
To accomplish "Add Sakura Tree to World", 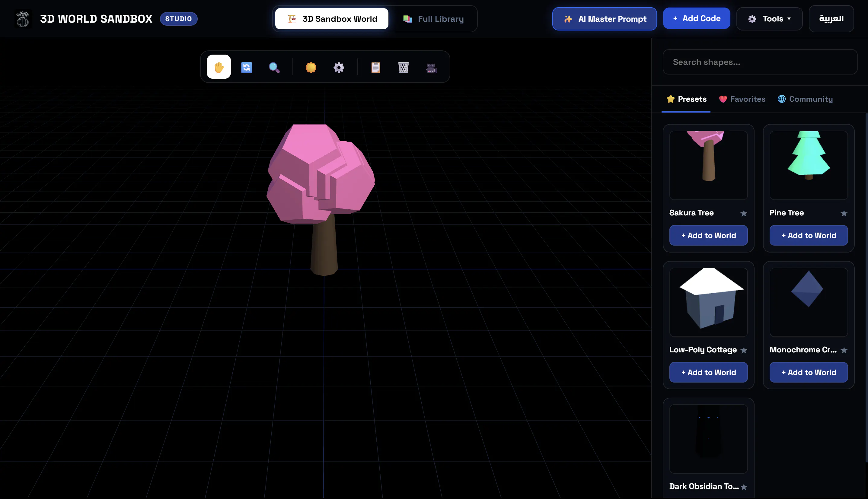I will pos(708,235).
